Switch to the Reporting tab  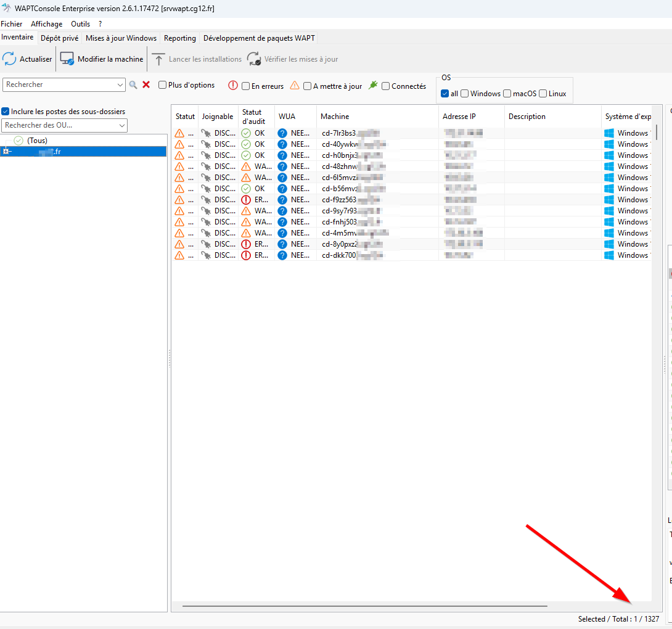tap(179, 38)
